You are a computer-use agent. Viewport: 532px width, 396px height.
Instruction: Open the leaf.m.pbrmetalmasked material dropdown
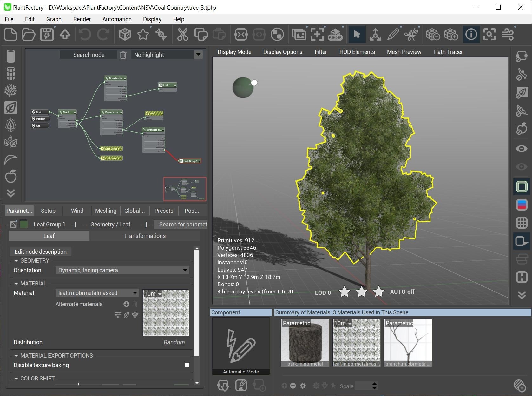[97, 293]
